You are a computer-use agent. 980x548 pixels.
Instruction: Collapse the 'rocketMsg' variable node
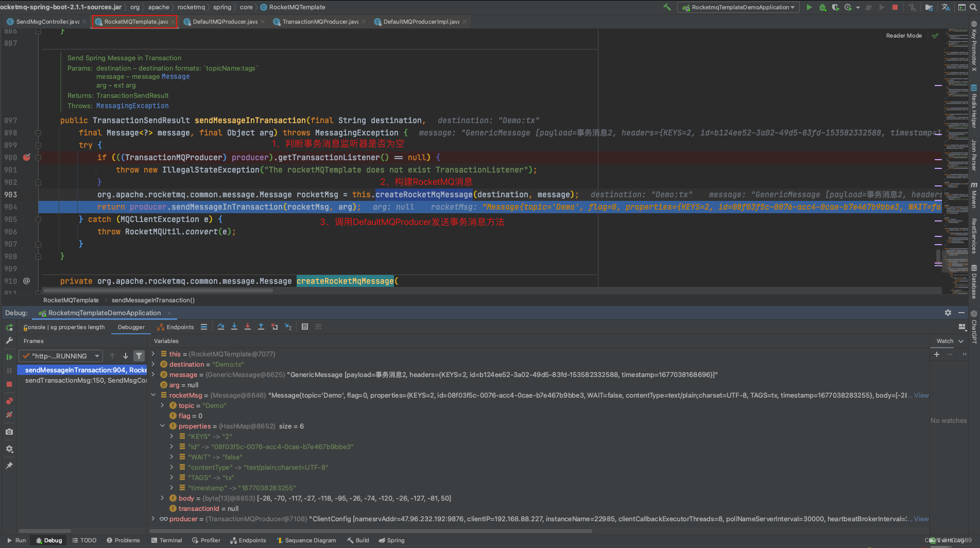click(153, 395)
